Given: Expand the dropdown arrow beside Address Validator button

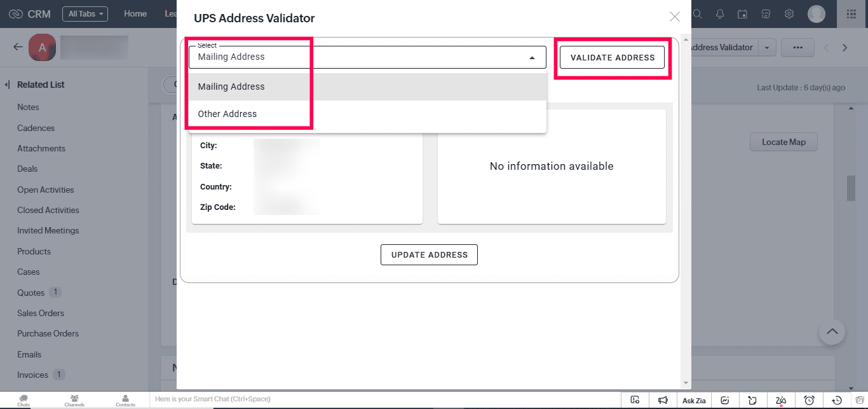Looking at the screenshot, I should point(768,48).
